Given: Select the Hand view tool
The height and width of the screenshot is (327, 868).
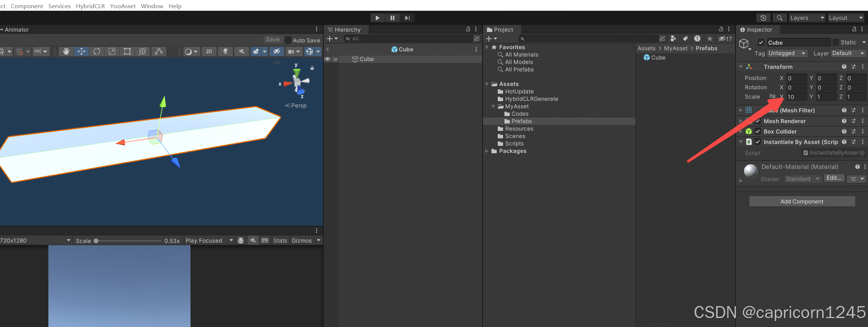Looking at the screenshot, I should click(66, 52).
